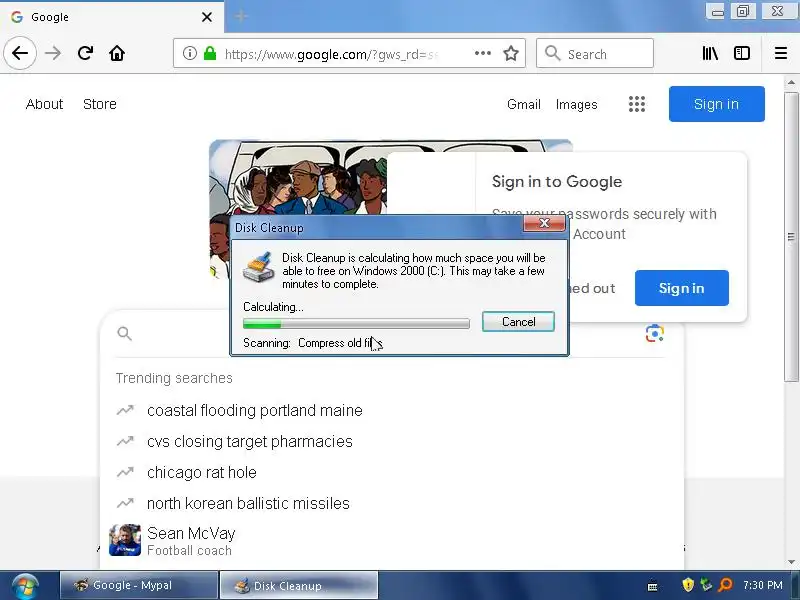This screenshot has height=600, width=800.
Task: Click the Sean McVay thumbnail photo
Action: [125, 540]
